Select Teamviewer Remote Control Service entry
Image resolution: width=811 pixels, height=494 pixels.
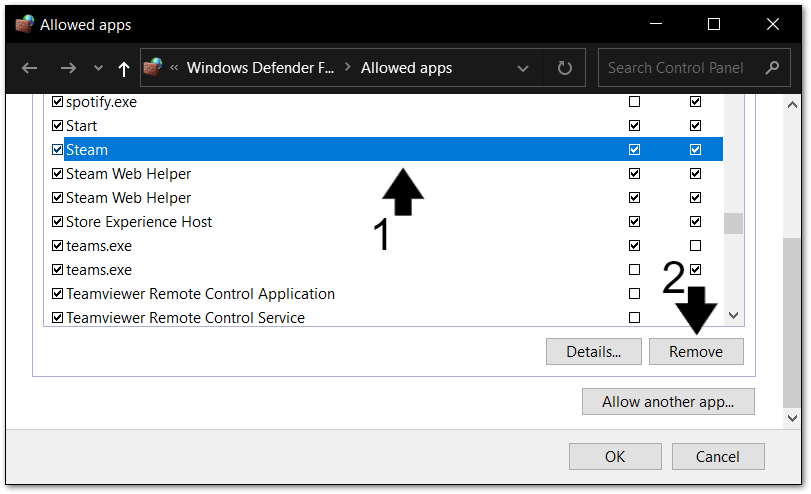click(185, 318)
